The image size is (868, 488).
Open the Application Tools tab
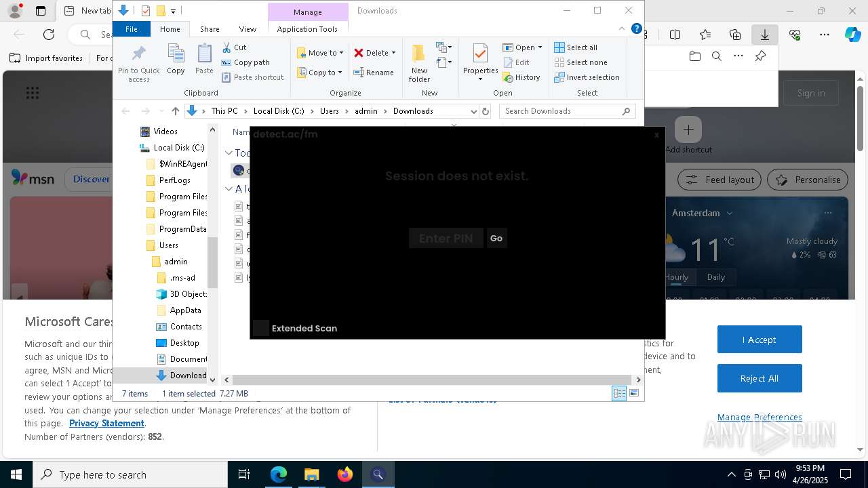[x=307, y=29]
